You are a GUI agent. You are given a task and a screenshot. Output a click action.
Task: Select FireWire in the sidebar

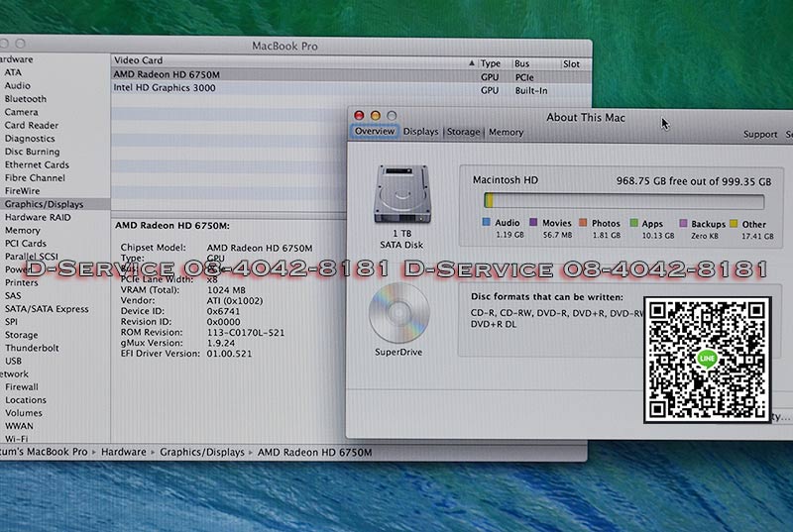22,190
